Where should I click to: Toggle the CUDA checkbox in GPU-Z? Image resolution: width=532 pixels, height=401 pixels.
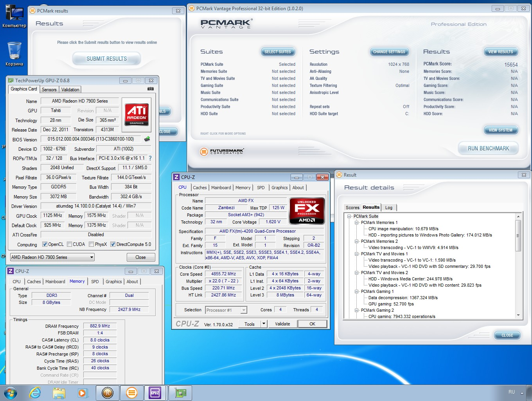pos(69,244)
